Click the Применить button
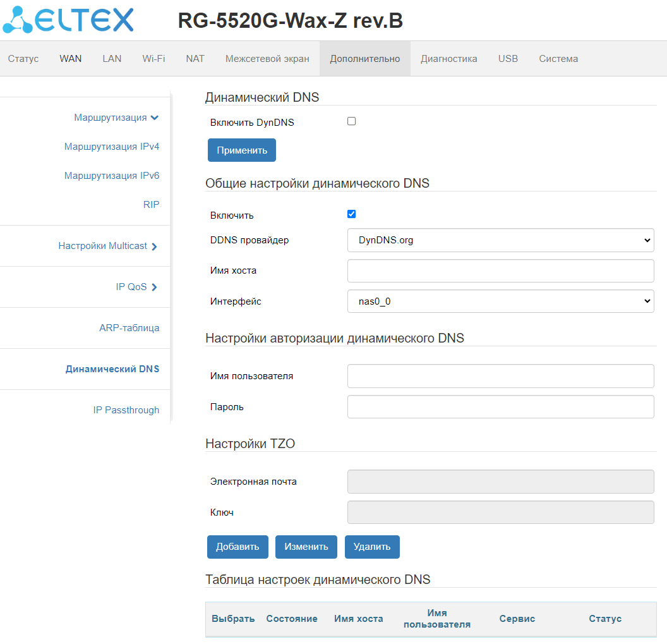The width and height of the screenshot is (667, 644). (x=242, y=150)
